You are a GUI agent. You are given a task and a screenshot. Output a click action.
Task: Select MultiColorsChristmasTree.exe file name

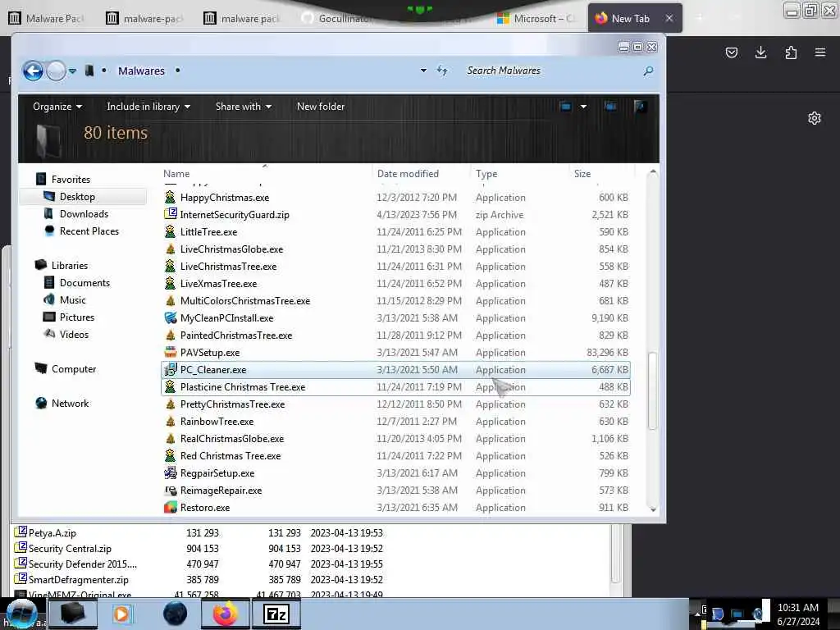pos(244,300)
